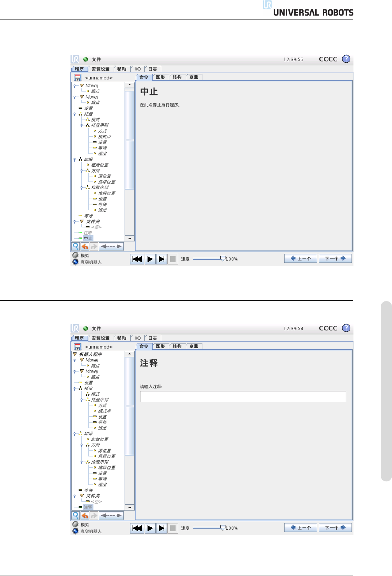This screenshot has height=576, width=392.
Task: Select 真实机器人 radio in upper screenshot
Action: pyautogui.click(x=76, y=262)
